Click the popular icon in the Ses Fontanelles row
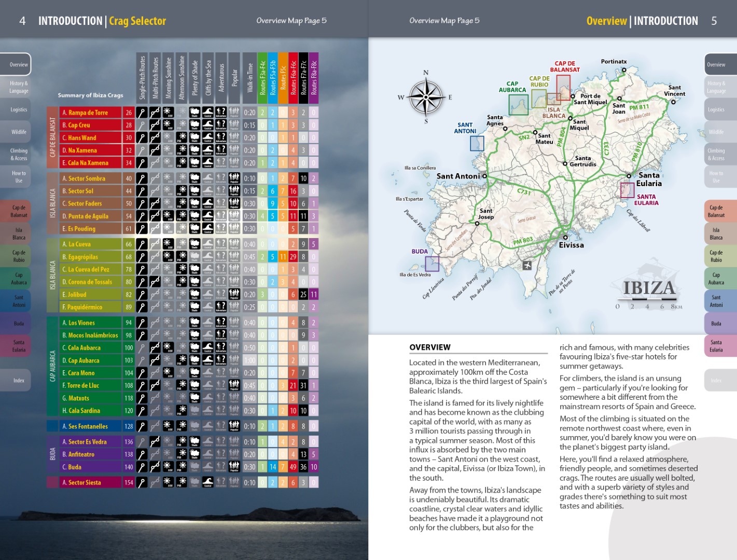 click(x=234, y=426)
